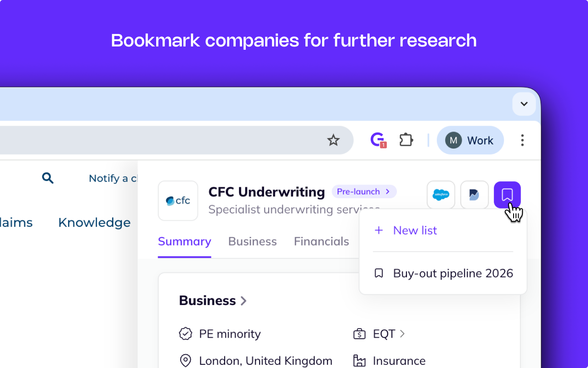The width and height of the screenshot is (588, 368).
Task: Click the PE minority label
Action: tap(230, 334)
